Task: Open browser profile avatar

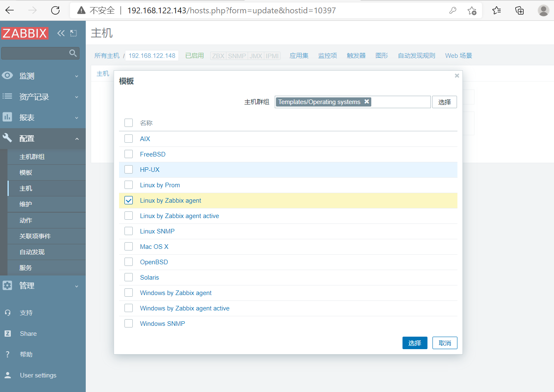Action: coord(543,10)
